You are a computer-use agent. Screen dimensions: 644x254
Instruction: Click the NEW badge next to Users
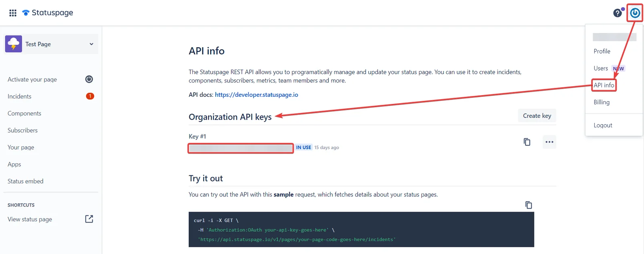click(618, 69)
